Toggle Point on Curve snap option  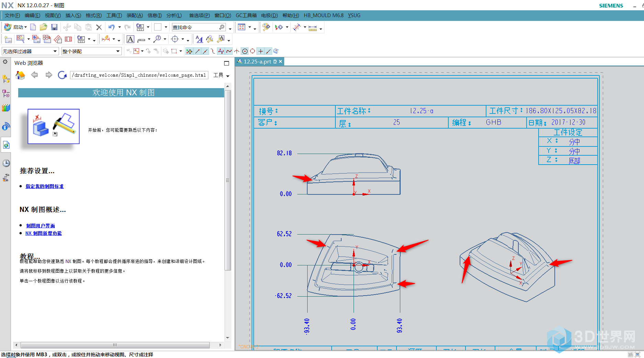tap(268, 51)
